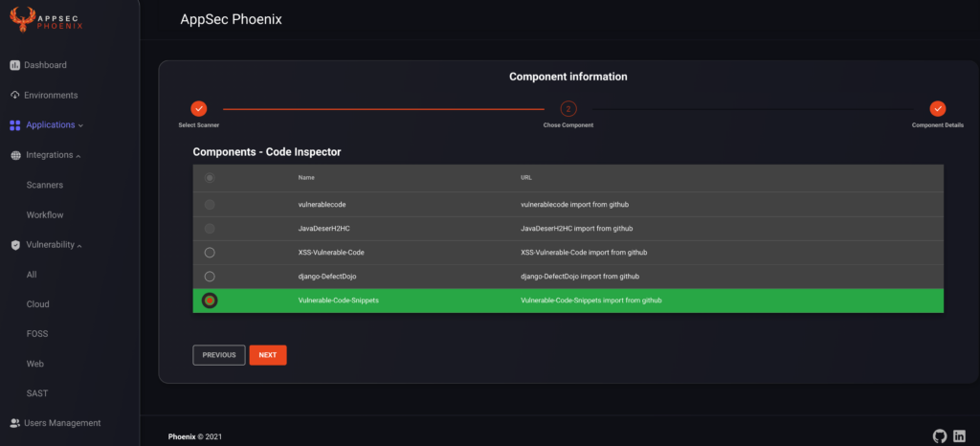Click the Components - Code Inspector heading
Image resolution: width=980 pixels, height=446 pixels.
pyautogui.click(x=267, y=152)
